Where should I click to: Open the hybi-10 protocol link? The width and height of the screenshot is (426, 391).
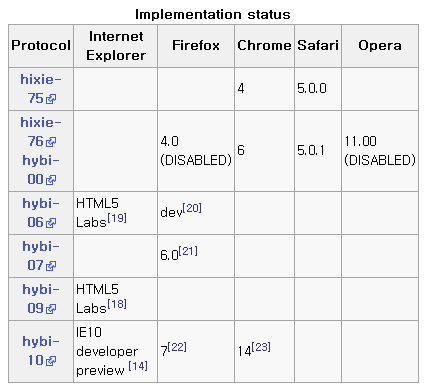[41, 351]
